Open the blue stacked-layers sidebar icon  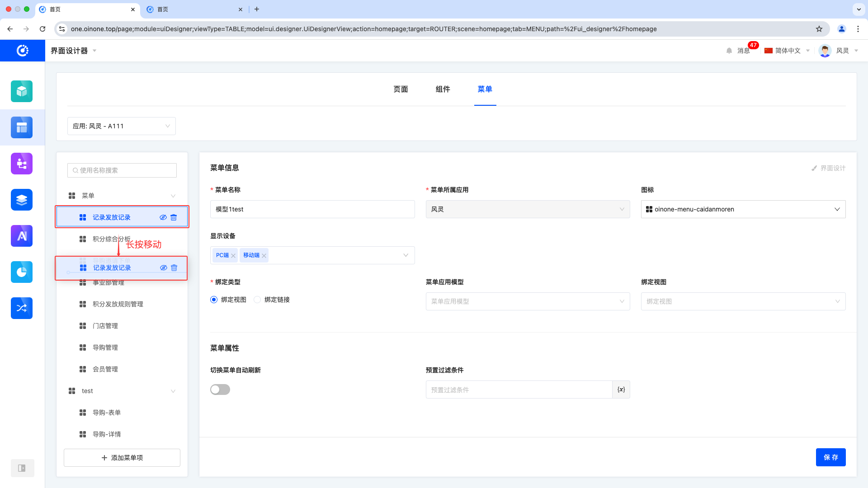coord(22,200)
